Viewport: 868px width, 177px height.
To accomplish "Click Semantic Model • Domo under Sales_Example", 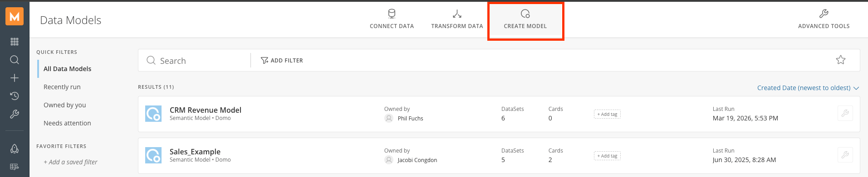I will 200,160.
